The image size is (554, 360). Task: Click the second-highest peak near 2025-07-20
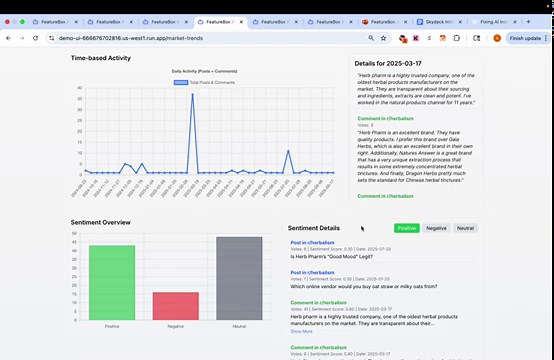pos(288,151)
